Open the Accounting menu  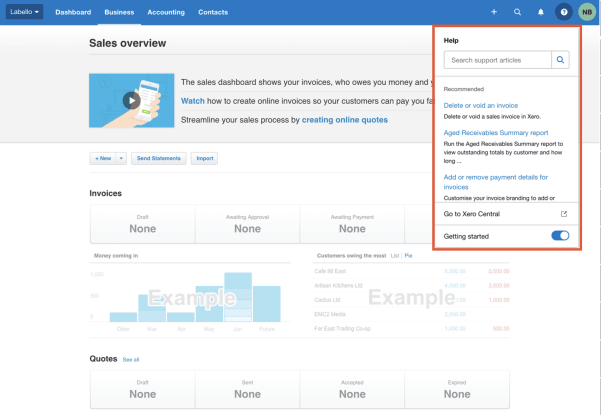click(166, 12)
